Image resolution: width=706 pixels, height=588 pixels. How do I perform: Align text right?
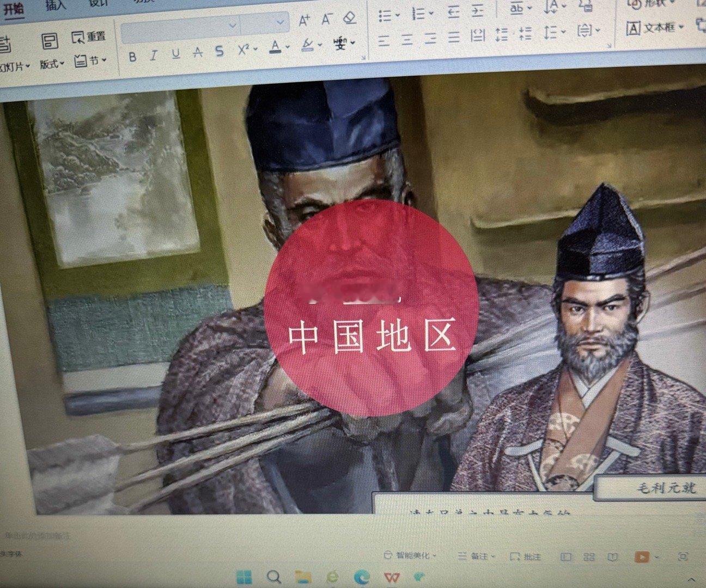coord(431,38)
